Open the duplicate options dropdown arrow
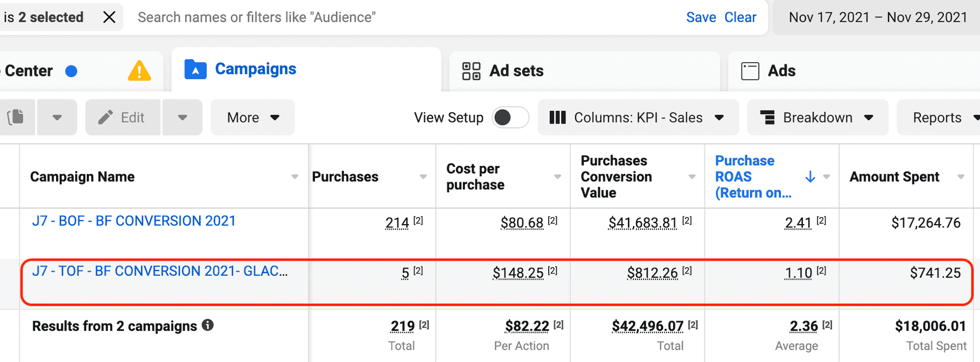The width and height of the screenshot is (980, 362). [x=57, y=117]
